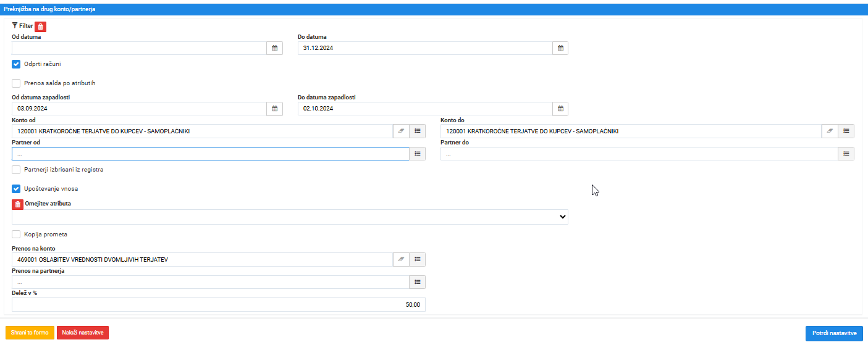
Task: Click red trash icon next to Filter
Action: click(x=40, y=26)
